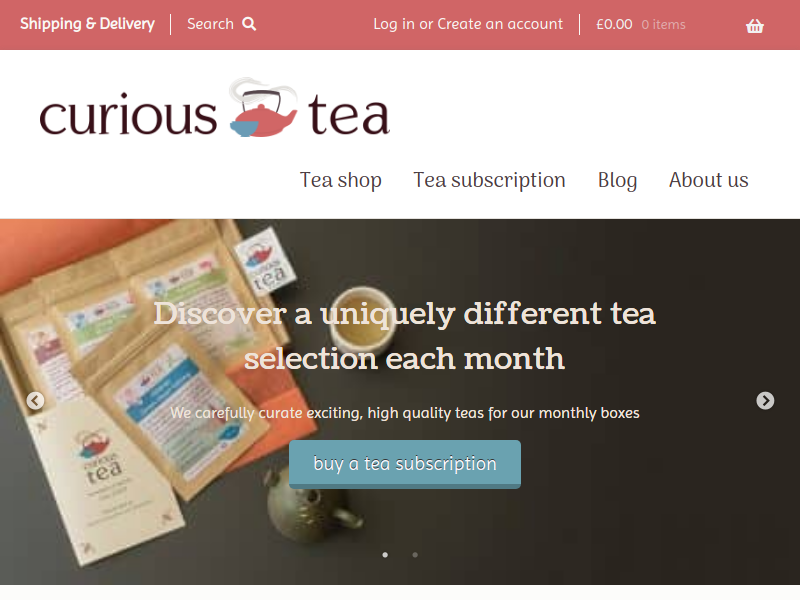Click the curious tea logo text
This screenshot has width=800, height=600.
tap(215, 109)
